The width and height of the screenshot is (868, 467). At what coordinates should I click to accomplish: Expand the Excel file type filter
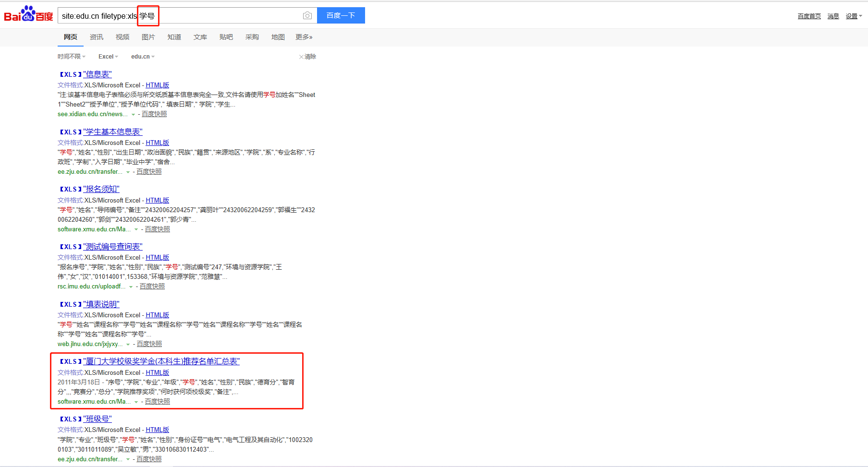(108, 57)
